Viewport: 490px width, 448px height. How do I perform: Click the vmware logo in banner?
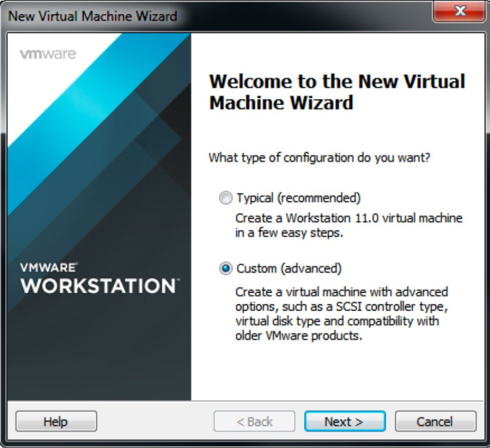48,54
